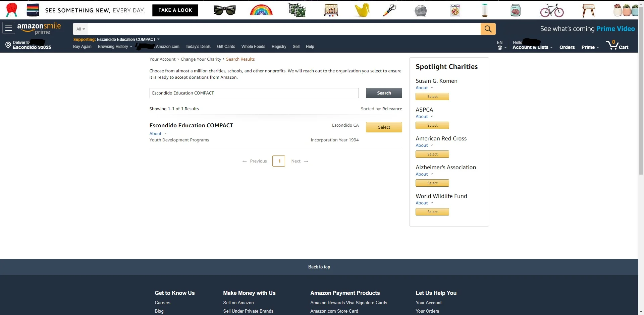This screenshot has width=644, height=315.
Task: Click the succulent planters in banner
Action: tap(626, 10)
